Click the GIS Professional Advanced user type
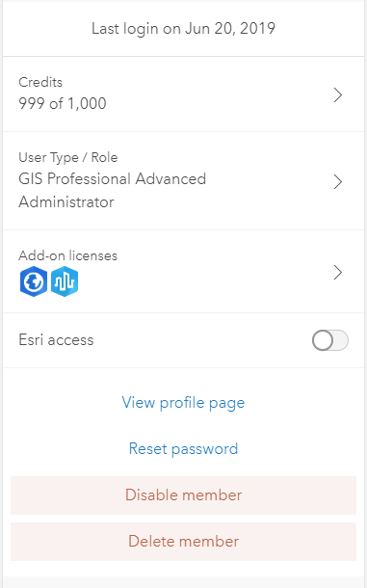 click(113, 179)
